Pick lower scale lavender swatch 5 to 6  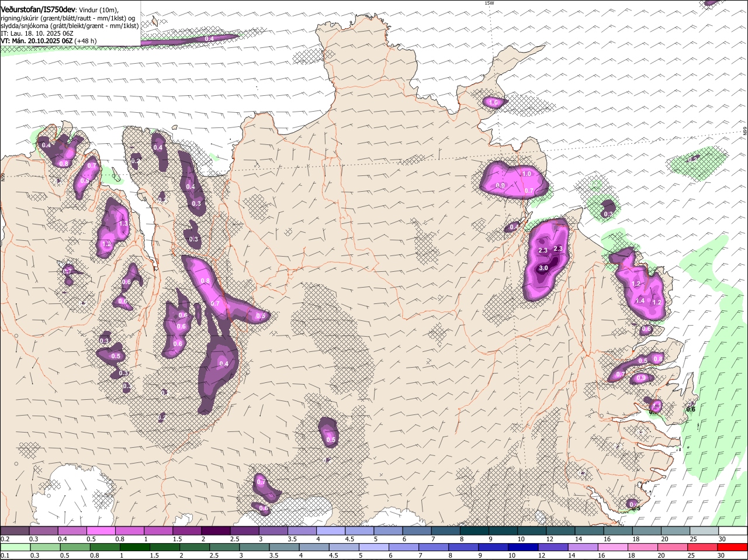tap(374, 547)
